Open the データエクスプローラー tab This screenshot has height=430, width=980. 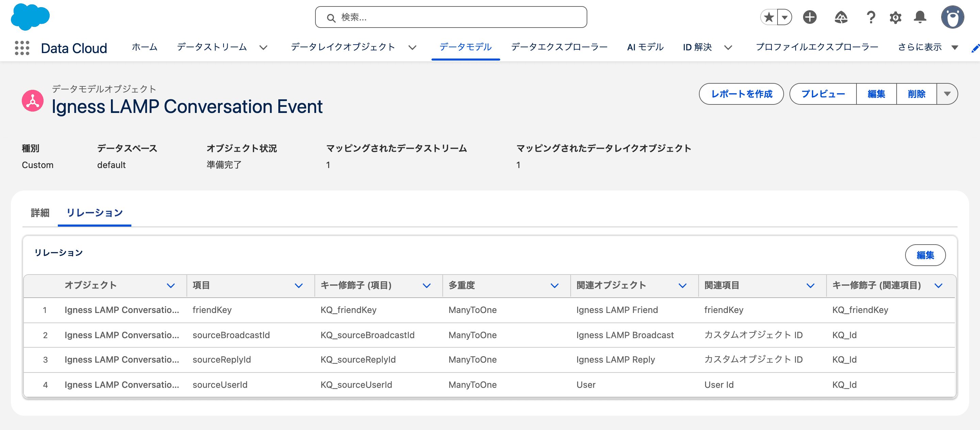point(559,47)
